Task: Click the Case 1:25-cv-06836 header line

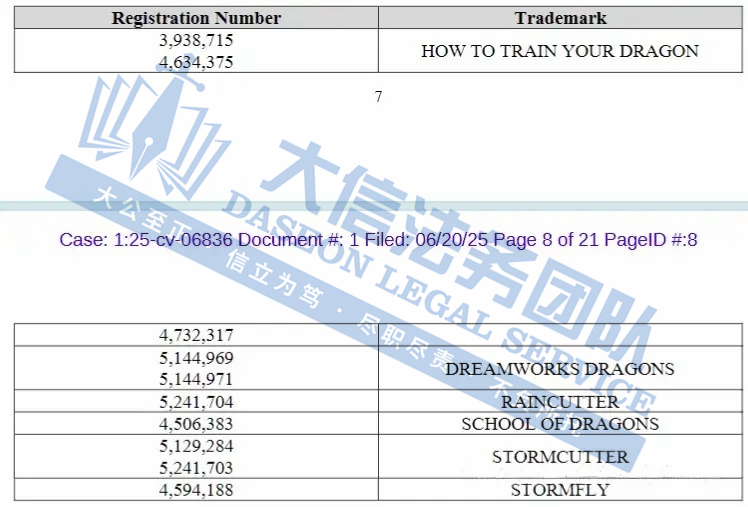Action: coord(378,240)
